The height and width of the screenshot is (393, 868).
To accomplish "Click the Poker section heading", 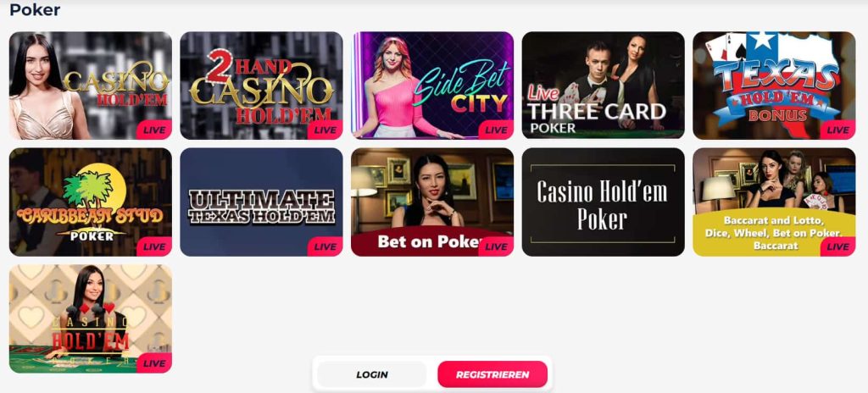I will [35, 9].
